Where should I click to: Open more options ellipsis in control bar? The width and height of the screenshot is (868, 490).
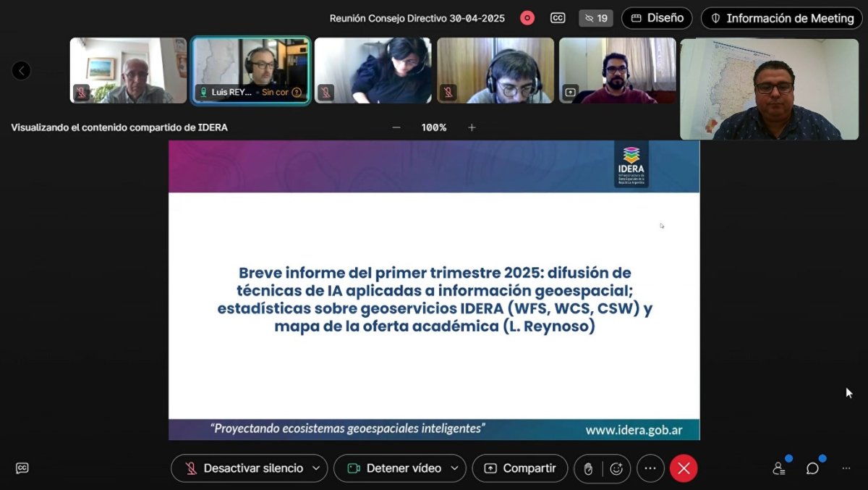coord(650,468)
